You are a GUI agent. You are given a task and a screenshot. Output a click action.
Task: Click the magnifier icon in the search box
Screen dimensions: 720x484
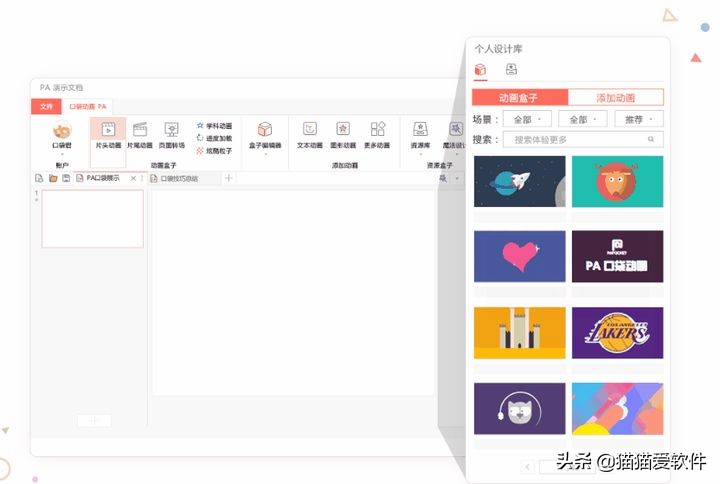click(x=651, y=139)
